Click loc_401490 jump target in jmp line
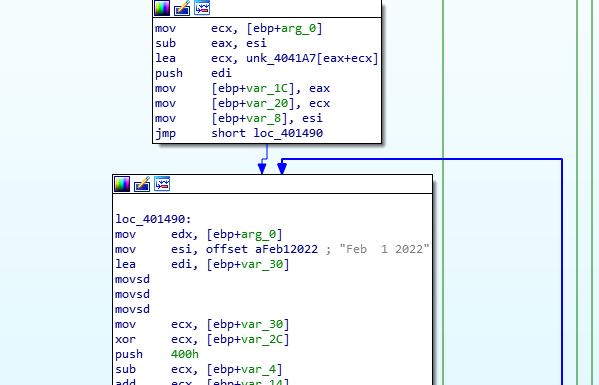 pyautogui.click(x=288, y=133)
